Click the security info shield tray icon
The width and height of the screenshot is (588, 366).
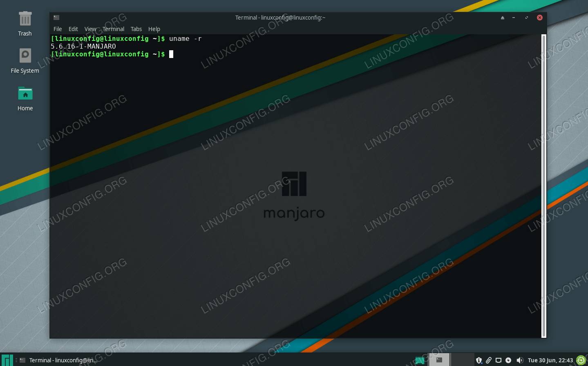point(479,360)
